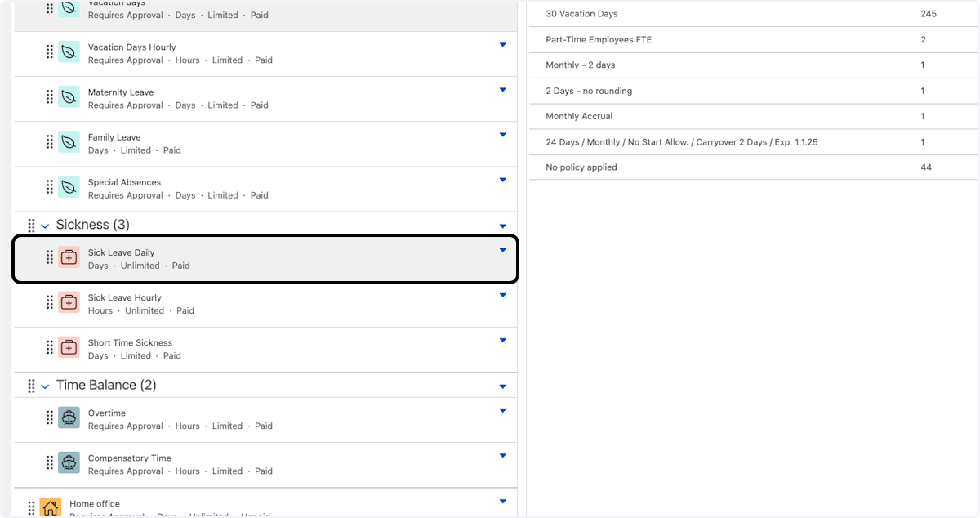Open dropdown arrow for Sick Leave Daily
980x518 pixels.
pyautogui.click(x=502, y=251)
